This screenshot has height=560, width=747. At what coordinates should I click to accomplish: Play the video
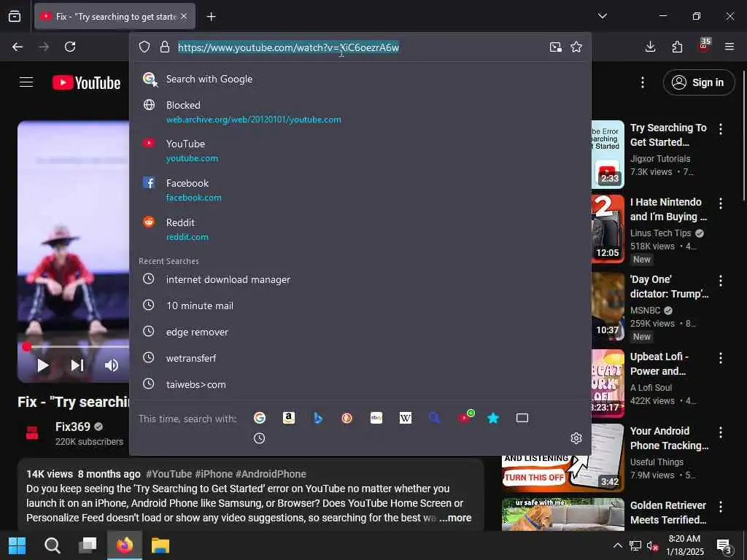pyautogui.click(x=43, y=365)
